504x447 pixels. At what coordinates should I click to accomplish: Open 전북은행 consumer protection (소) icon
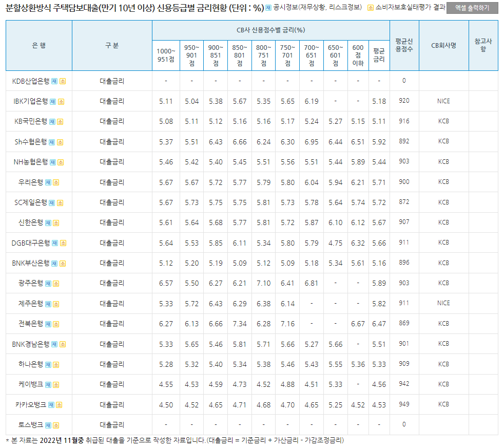(x=56, y=324)
